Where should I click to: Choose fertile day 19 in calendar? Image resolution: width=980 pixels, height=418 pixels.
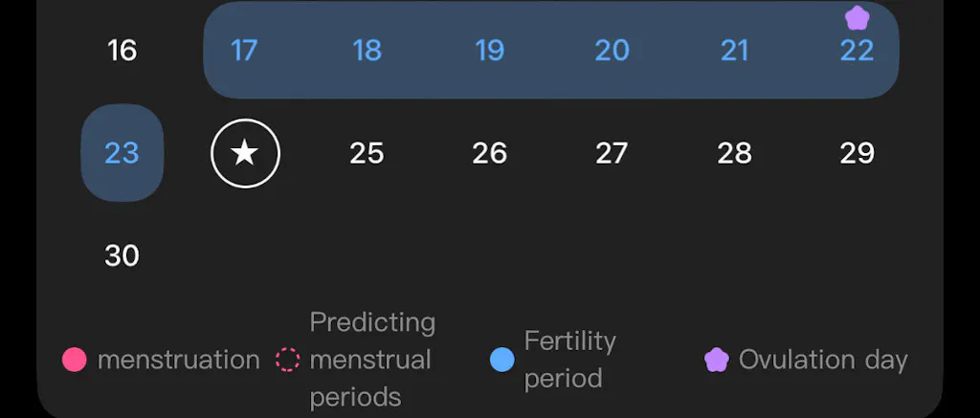(490, 50)
